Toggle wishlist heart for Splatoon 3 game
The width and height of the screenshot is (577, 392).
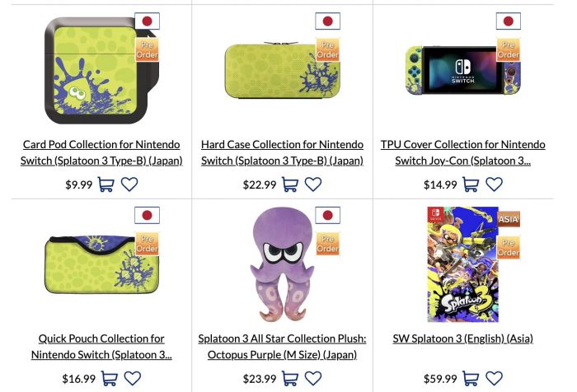click(x=495, y=378)
